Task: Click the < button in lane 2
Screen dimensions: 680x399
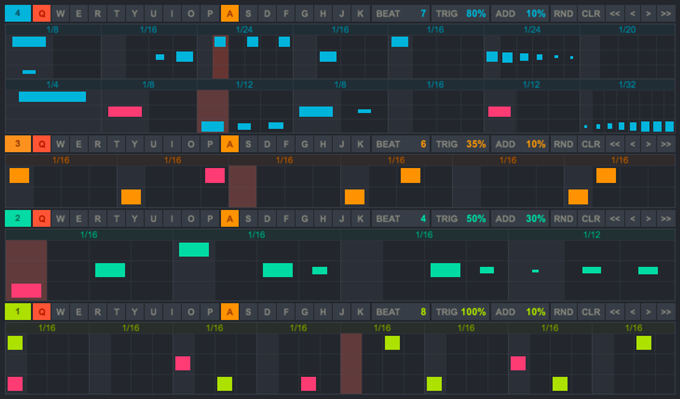Action: point(633,219)
